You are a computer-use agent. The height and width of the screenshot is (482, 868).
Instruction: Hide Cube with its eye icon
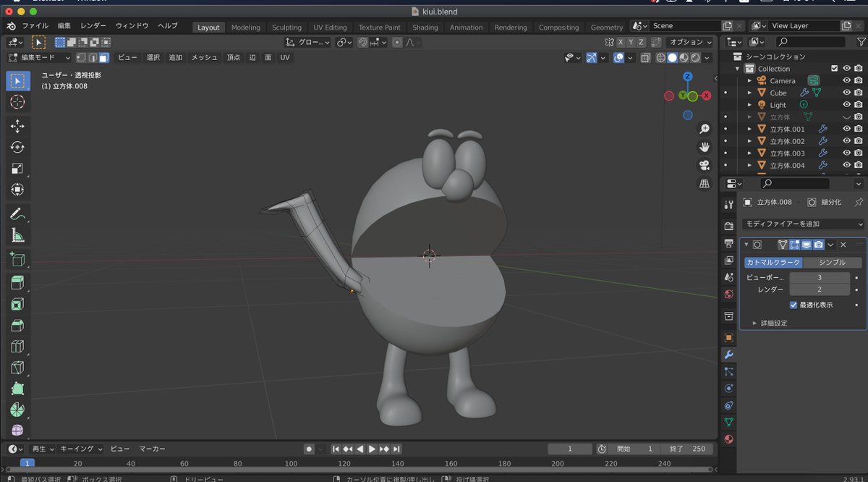point(846,93)
